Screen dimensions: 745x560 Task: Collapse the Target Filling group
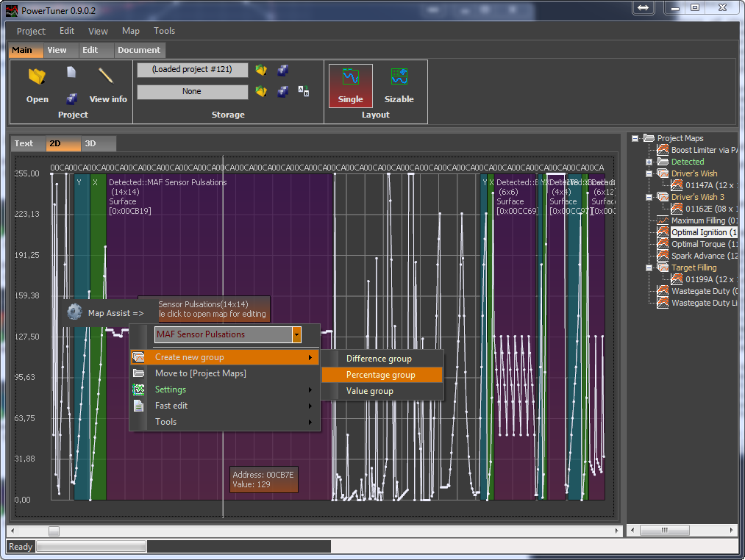coord(649,268)
